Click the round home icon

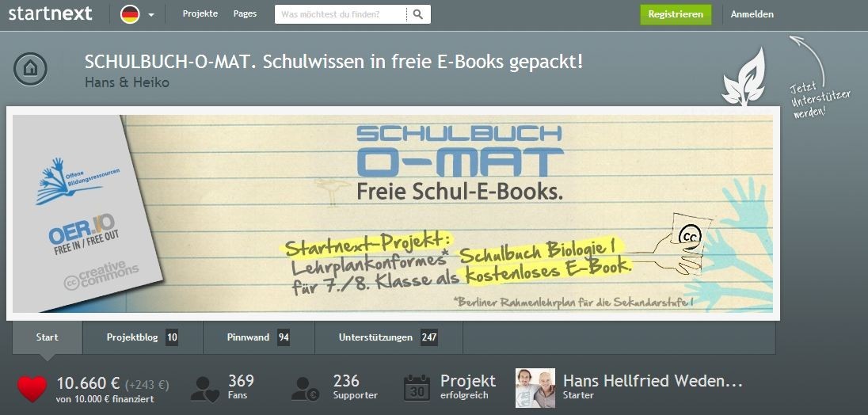pyautogui.click(x=30, y=69)
